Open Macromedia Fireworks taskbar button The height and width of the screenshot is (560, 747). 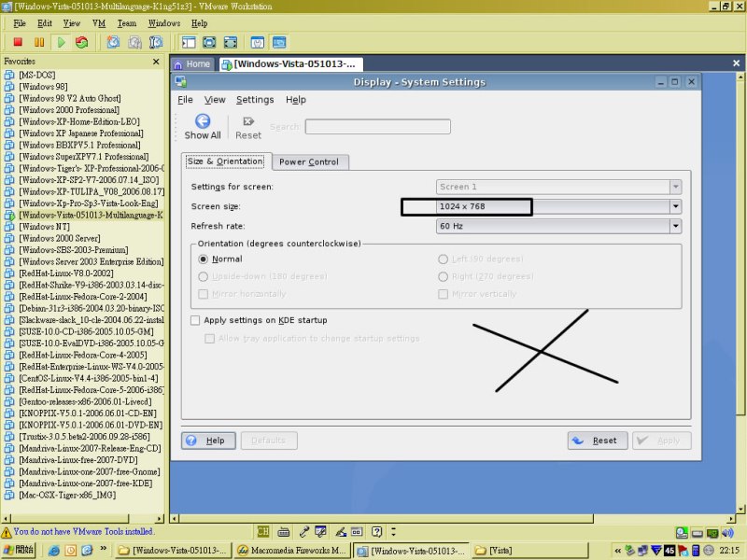292,551
